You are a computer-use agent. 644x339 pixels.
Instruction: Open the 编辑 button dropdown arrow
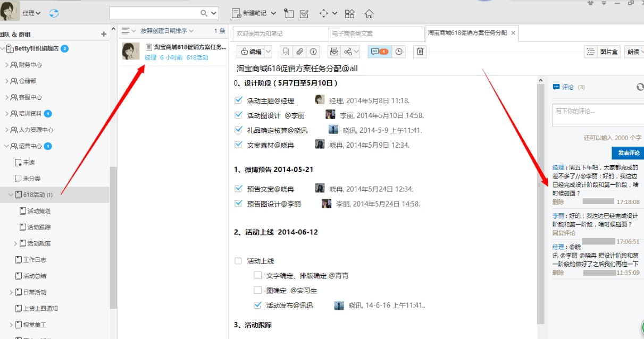(x=268, y=52)
